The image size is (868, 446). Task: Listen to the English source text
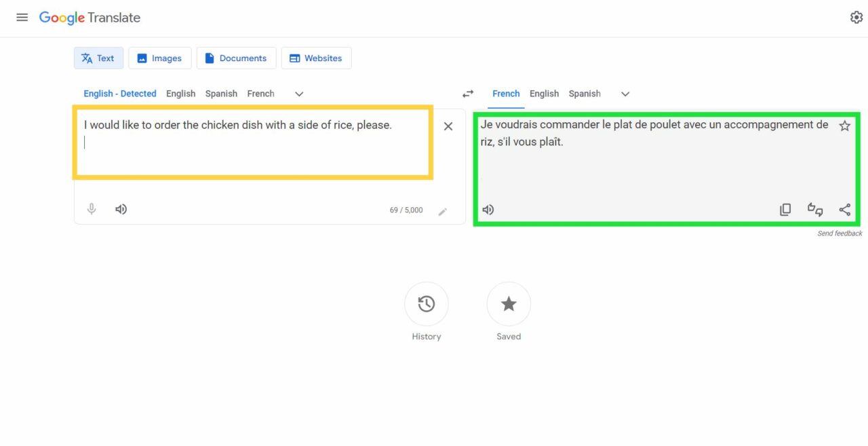tap(121, 209)
